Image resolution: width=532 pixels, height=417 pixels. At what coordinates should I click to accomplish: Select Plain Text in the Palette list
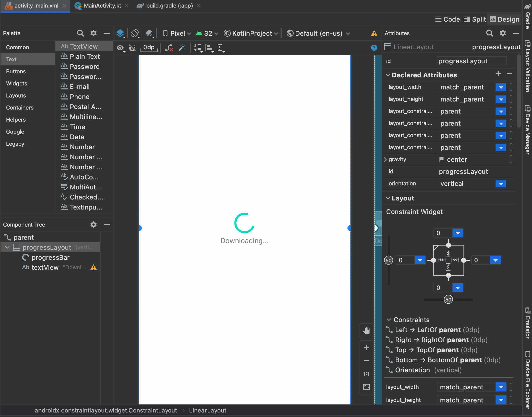[x=85, y=57]
